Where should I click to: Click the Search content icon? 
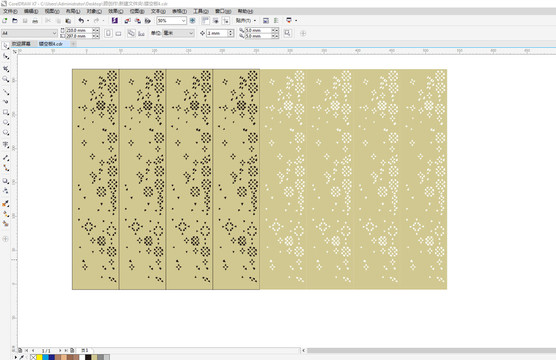(114, 21)
